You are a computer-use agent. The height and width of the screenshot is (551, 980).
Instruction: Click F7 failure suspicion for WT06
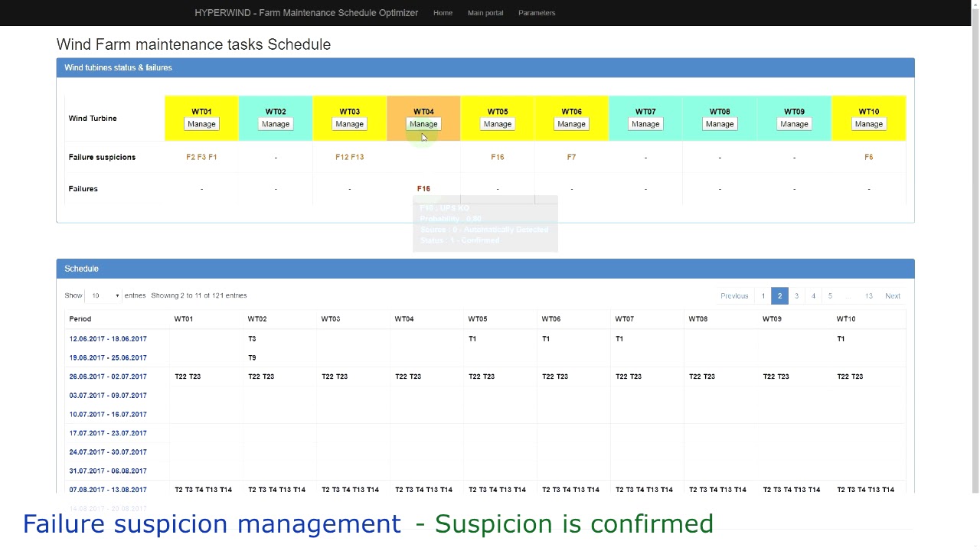coord(571,157)
